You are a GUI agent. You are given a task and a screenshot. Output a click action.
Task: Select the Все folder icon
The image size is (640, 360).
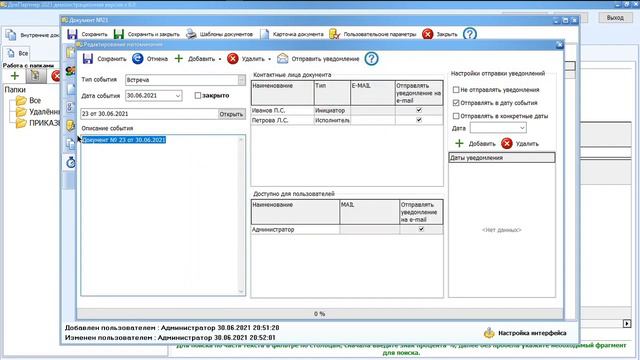click(21, 100)
